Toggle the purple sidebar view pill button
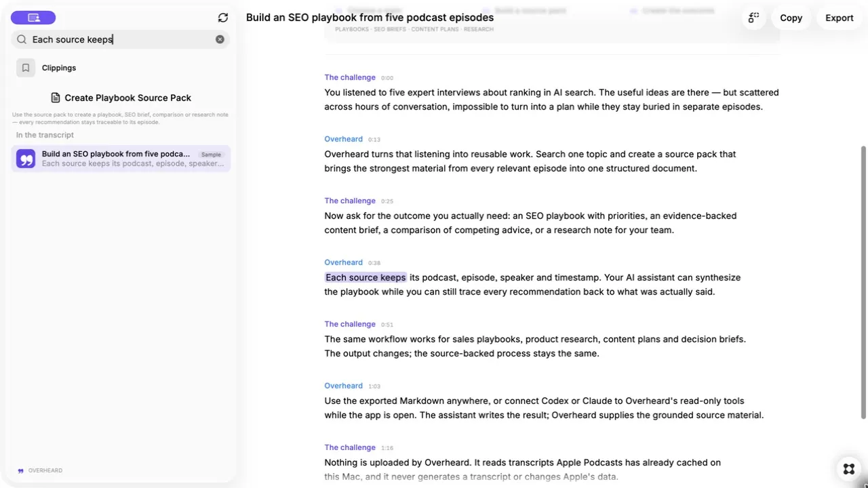Image resolution: width=868 pixels, height=488 pixels. pyautogui.click(x=33, y=18)
